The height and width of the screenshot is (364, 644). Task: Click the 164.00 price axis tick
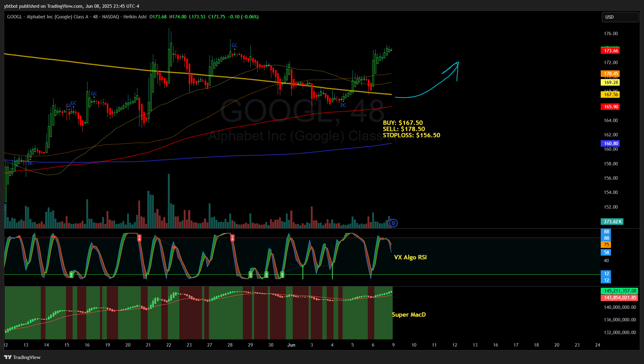611,121
